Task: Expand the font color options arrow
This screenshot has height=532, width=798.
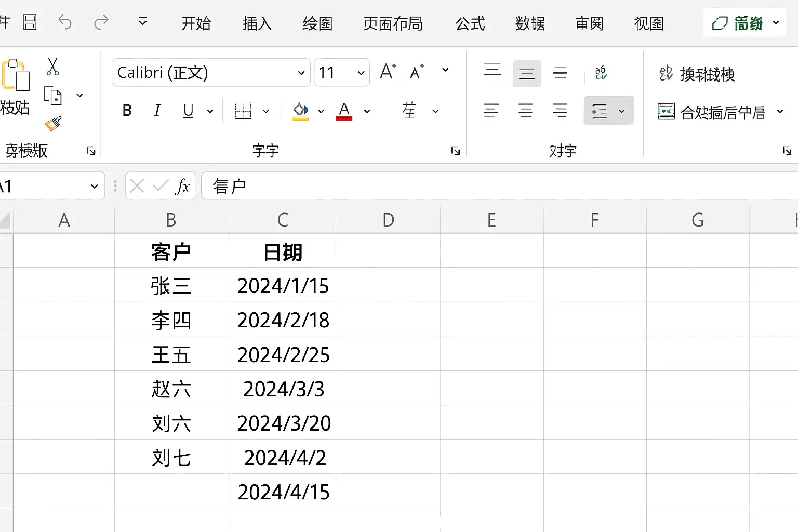Action: tap(367, 111)
